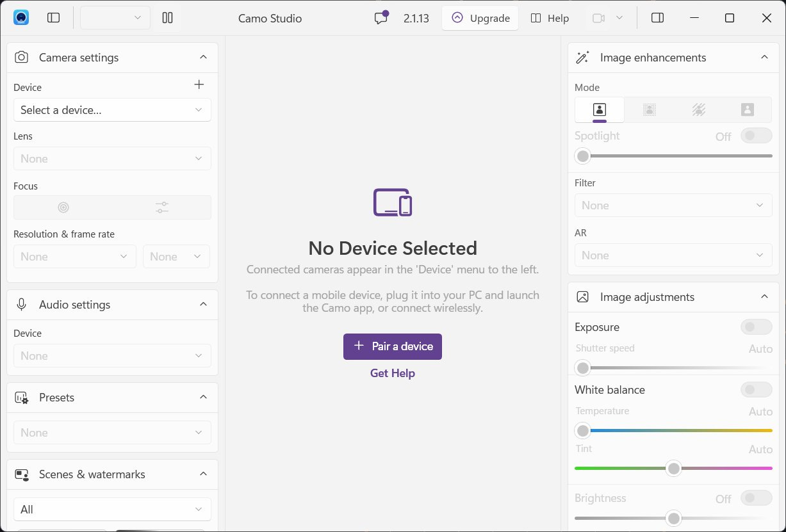Open the Presets None dropdown

coord(112,433)
